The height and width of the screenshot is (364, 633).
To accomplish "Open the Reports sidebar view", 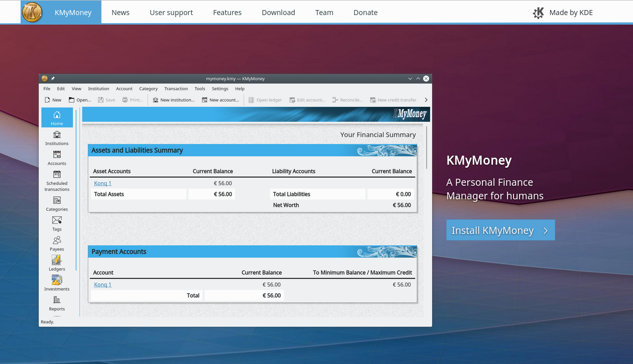I will [57, 303].
